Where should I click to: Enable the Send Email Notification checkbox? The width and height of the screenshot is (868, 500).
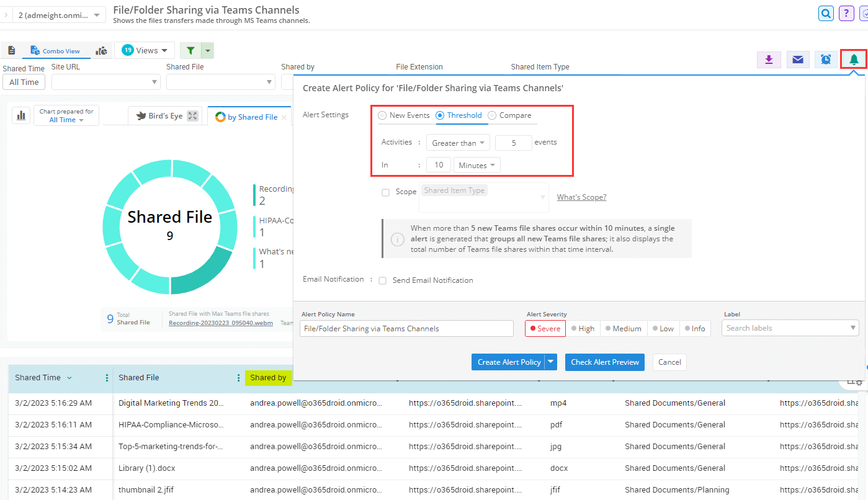383,280
